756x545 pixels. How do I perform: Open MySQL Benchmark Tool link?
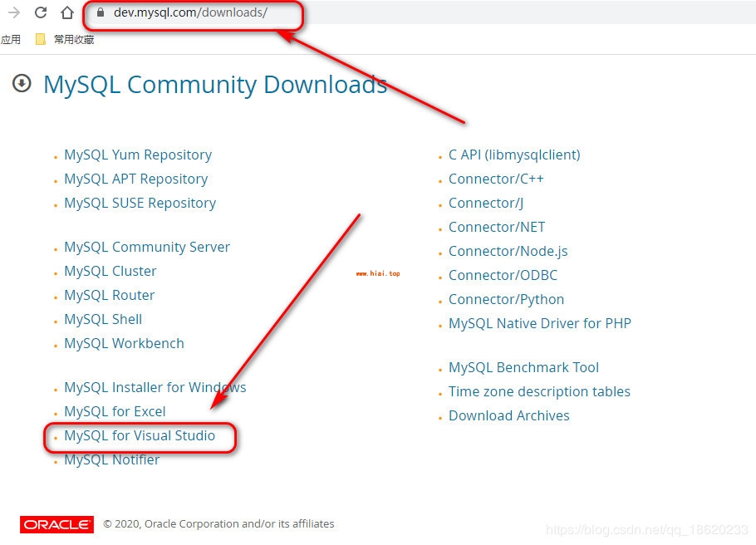(523, 367)
